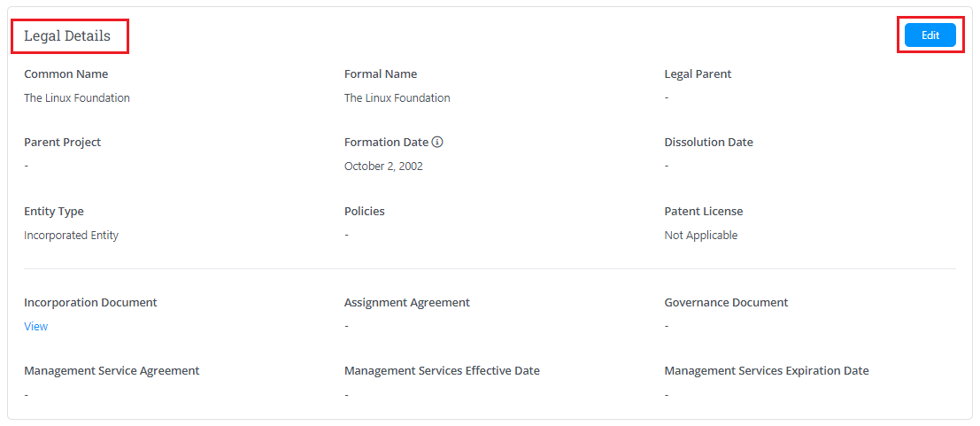Select the Management Services Expiration Date label
The height and width of the screenshot is (426, 980).
(x=767, y=371)
